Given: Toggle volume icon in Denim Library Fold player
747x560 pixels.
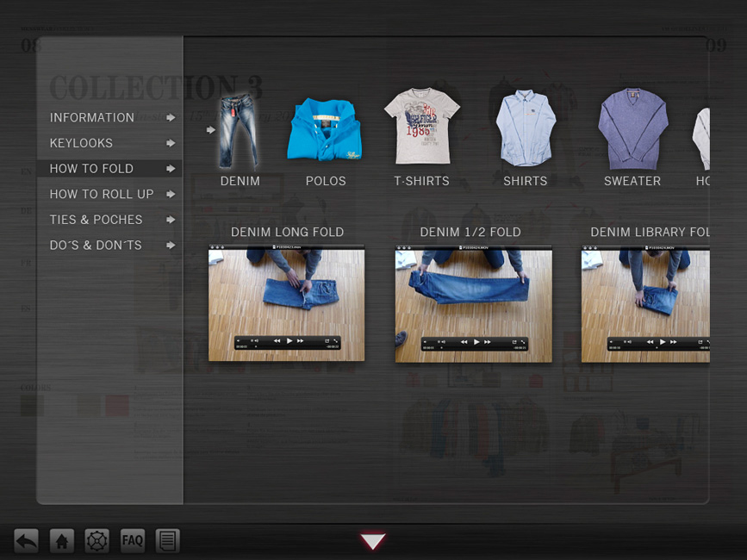Looking at the screenshot, I should pyautogui.click(x=627, y=342).
